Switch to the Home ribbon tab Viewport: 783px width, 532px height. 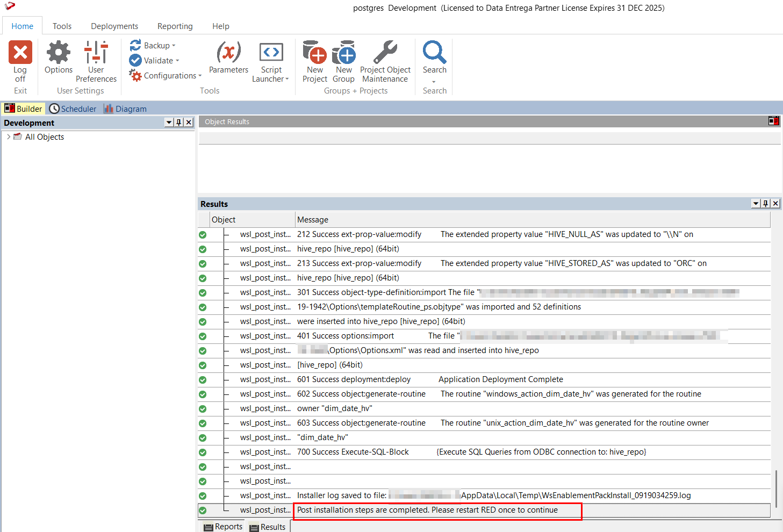point(23,26)
